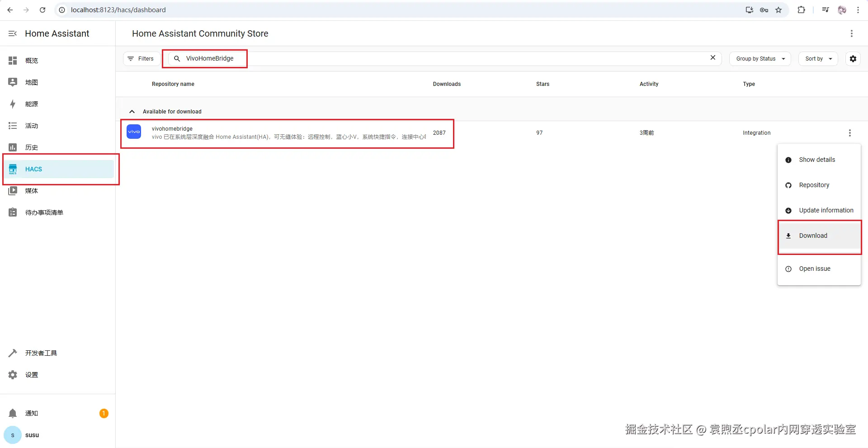Click the 2087 downloads value
Screen dimensions: 868x448
pos(439,133)
